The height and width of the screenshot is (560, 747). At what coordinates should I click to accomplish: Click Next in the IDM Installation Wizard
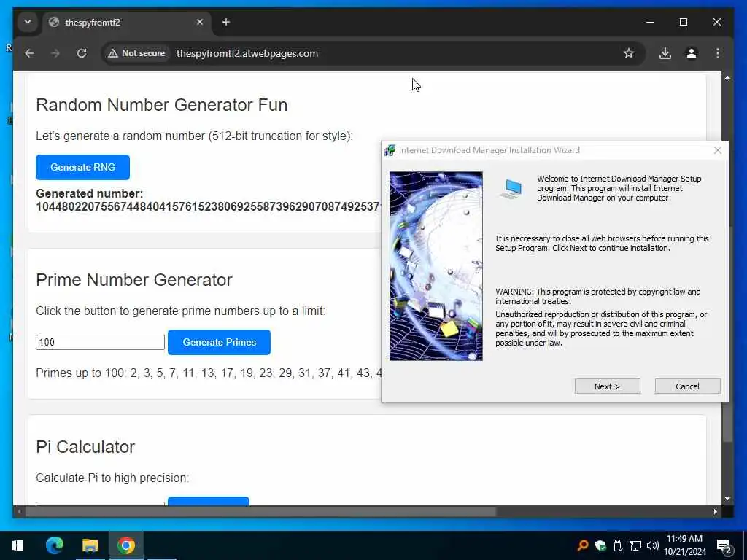point(608,386)
